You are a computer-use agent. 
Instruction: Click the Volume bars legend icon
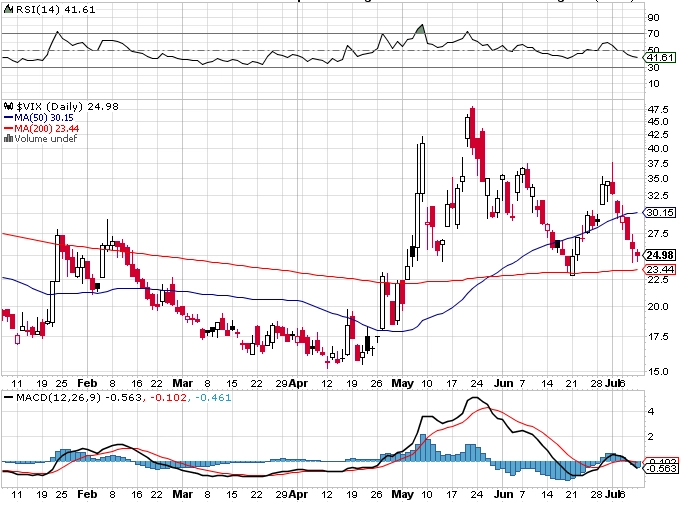click(8, 139)
